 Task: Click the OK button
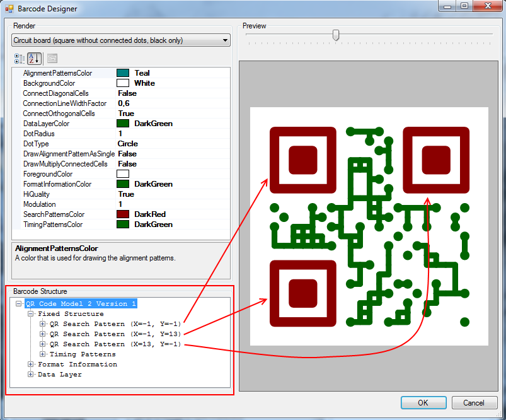(423, 402)
